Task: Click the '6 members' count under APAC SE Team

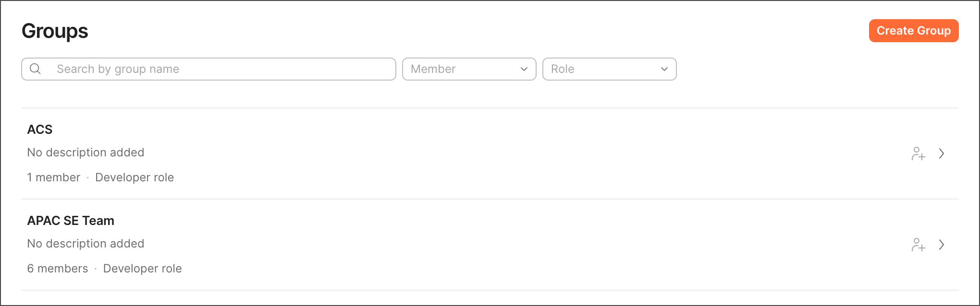Action: tap(58, 269)
